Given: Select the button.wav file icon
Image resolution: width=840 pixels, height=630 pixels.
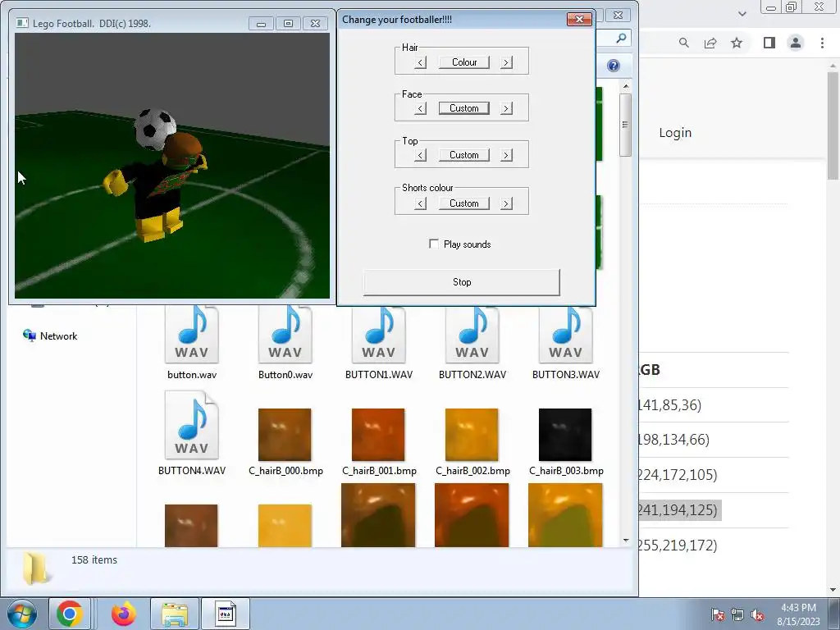Looking at the screenshot, I should pyautogui.click(x=192, y=335).
